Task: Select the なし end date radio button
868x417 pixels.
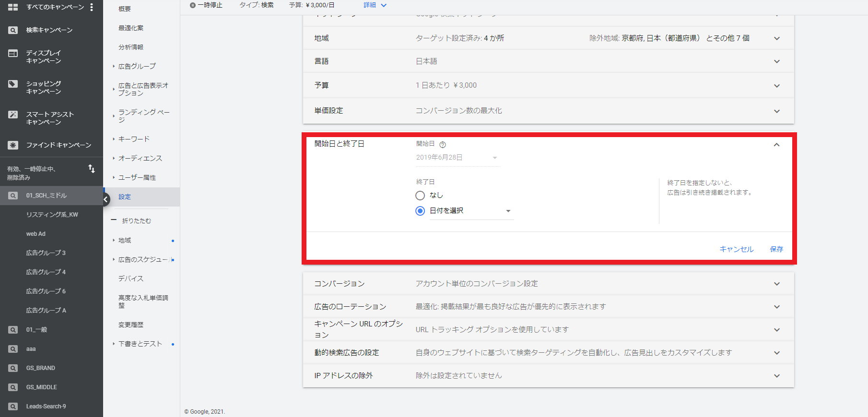Action: coord(420,196)
